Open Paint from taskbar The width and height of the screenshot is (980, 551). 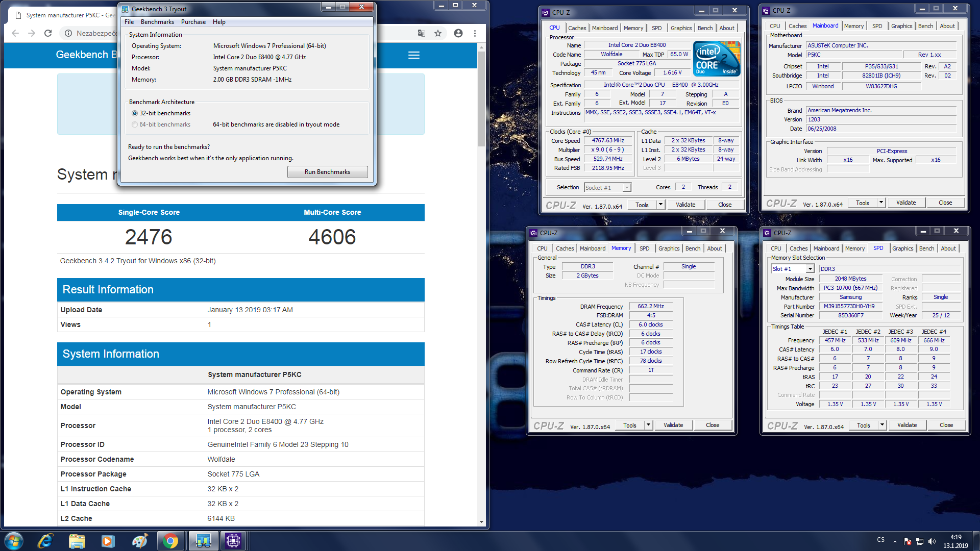(139, 541)
